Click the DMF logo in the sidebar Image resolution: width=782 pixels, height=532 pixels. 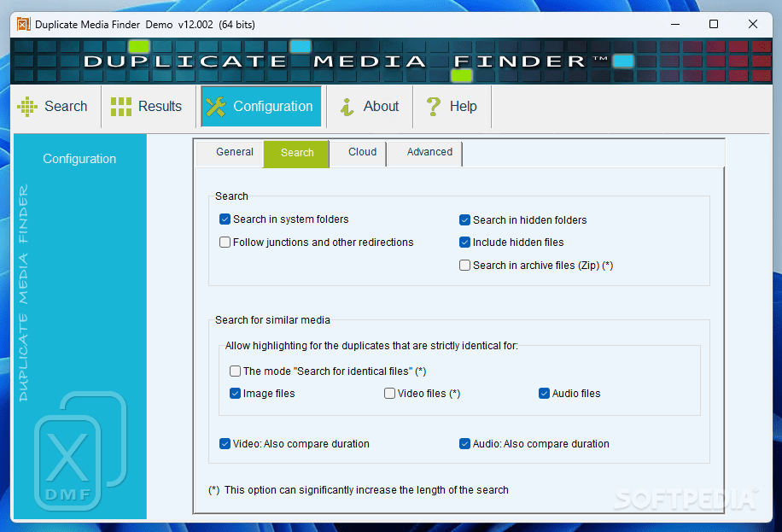click(x=79, y=451)
